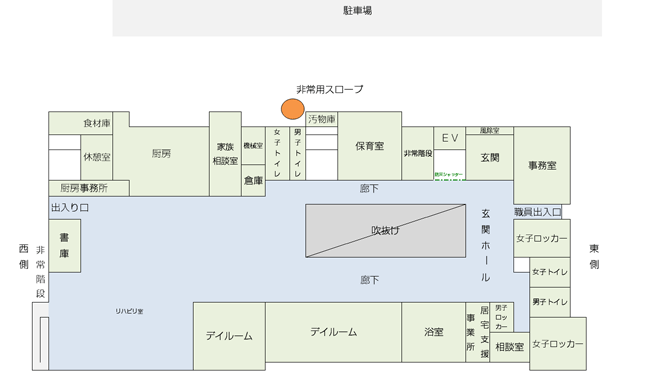Select the 玄関ホール vertical label

point(485,245)
